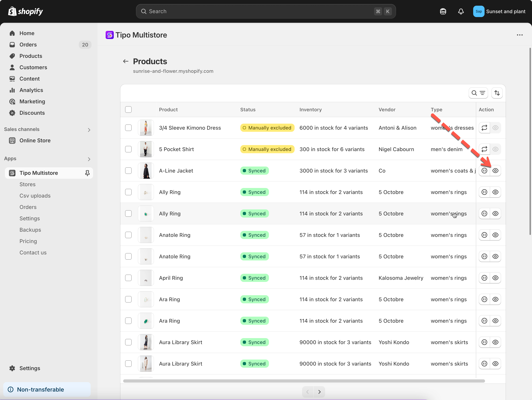Pin Tipo Multistore app in sidebar
Viewport: 532px width, 400px height.
(x=87, y=173)
